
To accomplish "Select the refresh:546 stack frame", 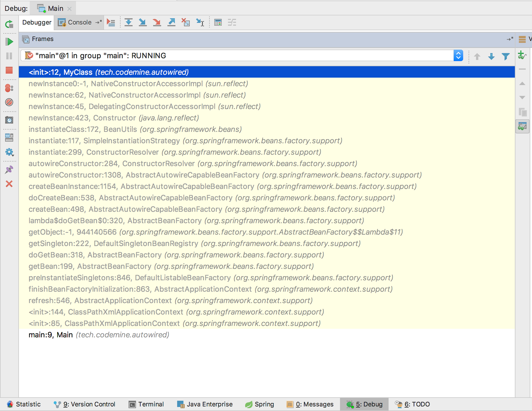I will pos(267,301).
